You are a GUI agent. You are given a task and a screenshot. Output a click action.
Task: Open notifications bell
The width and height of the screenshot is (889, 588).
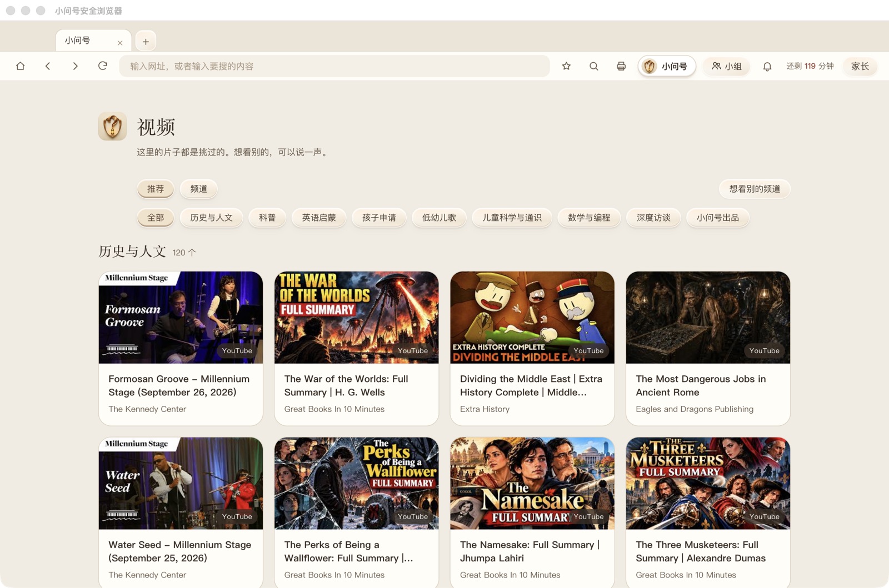(767, 66)
